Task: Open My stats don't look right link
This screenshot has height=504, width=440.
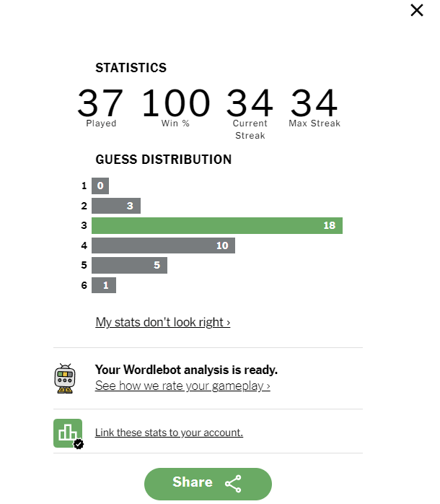Action: (163, 322)
